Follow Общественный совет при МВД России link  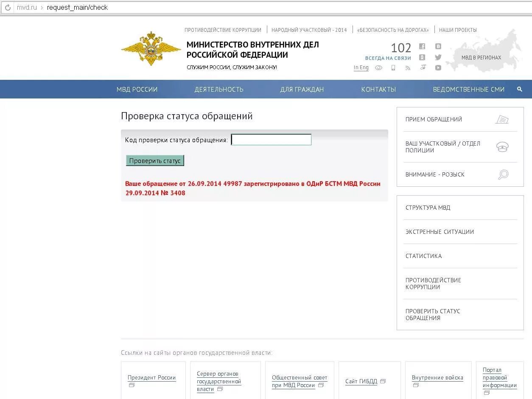pos(300,381)
